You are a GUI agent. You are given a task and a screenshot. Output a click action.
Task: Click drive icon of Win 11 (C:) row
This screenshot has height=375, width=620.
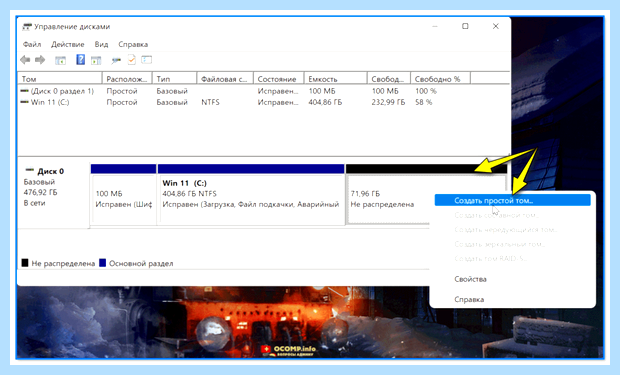[25, 102]
